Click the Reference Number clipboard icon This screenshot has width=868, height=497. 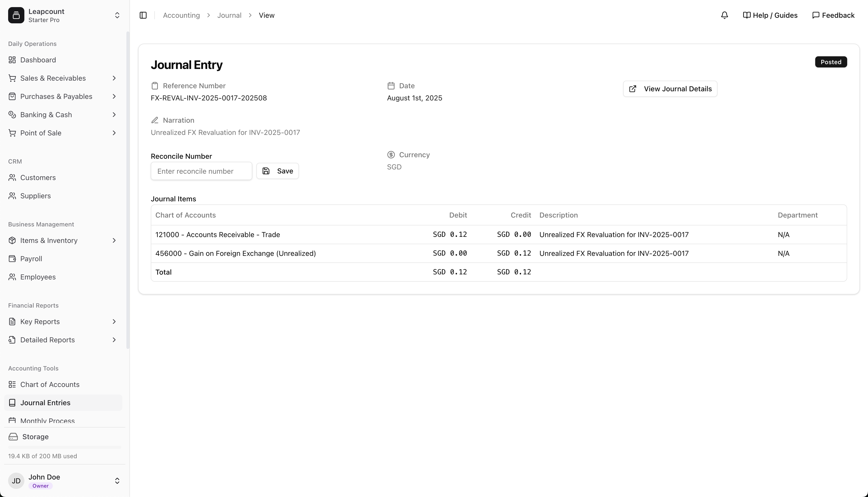(x=155, y=86)
